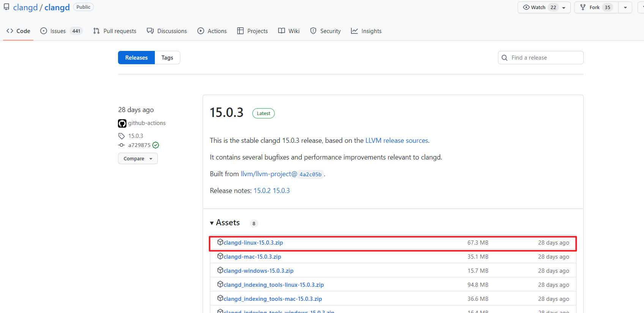This screenshot has width=644, height=313.
Task: Click the tag icon next to 15.0.3
Action: (121, 136)
